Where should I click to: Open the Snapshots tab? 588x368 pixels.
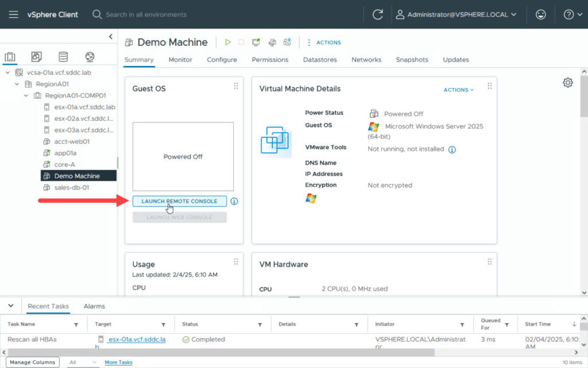412,60
